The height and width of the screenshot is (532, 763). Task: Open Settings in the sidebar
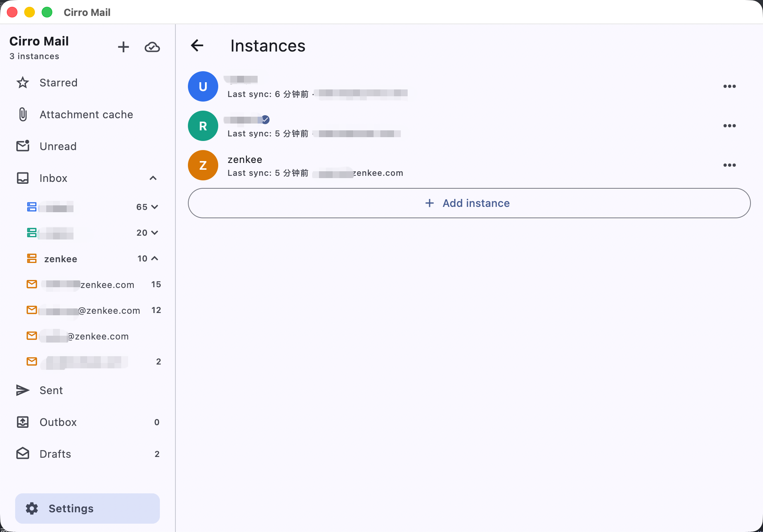88,509
